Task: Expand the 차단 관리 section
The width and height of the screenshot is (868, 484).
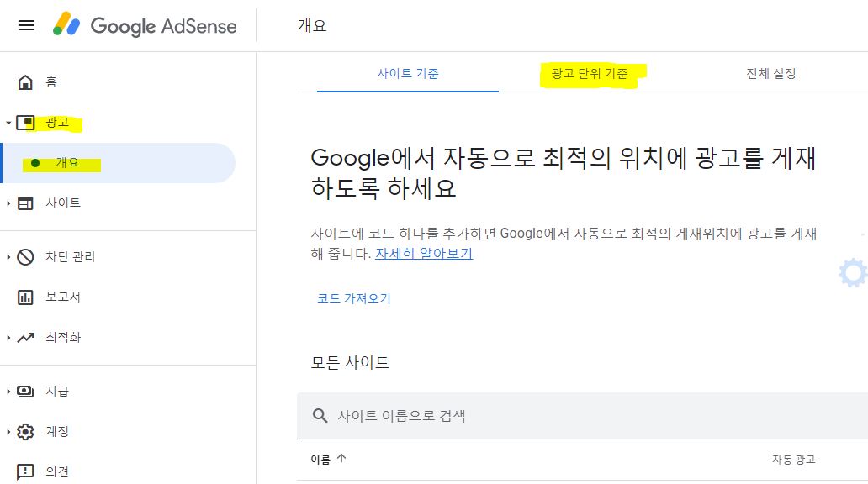Action: [x=8, y=256]
